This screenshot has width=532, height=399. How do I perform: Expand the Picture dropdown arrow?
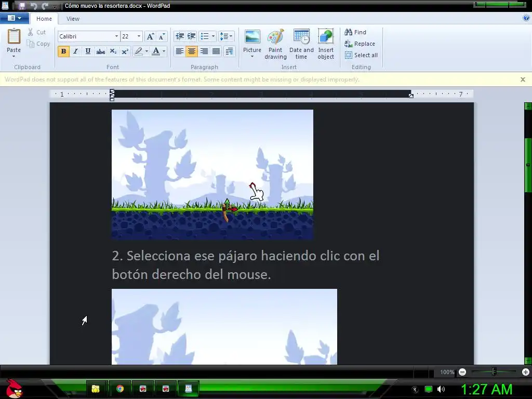252,56
